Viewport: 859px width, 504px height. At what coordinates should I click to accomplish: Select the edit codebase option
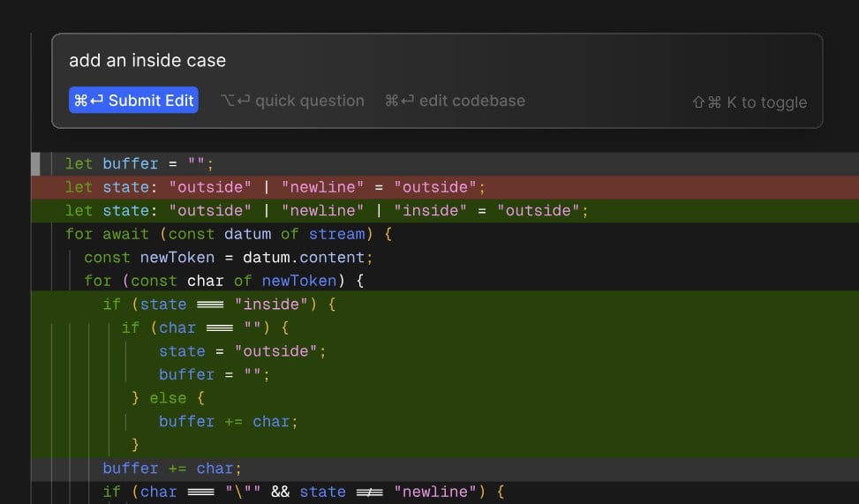coord(455,101)
